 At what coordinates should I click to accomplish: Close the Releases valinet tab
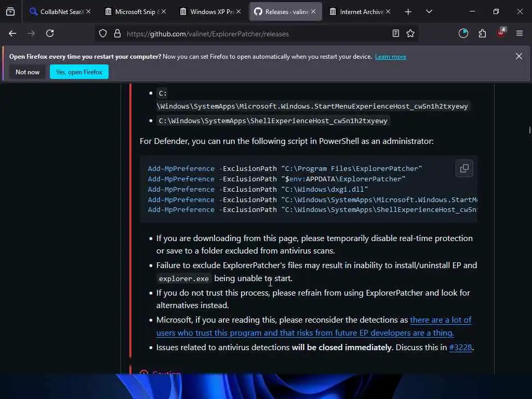313,11
